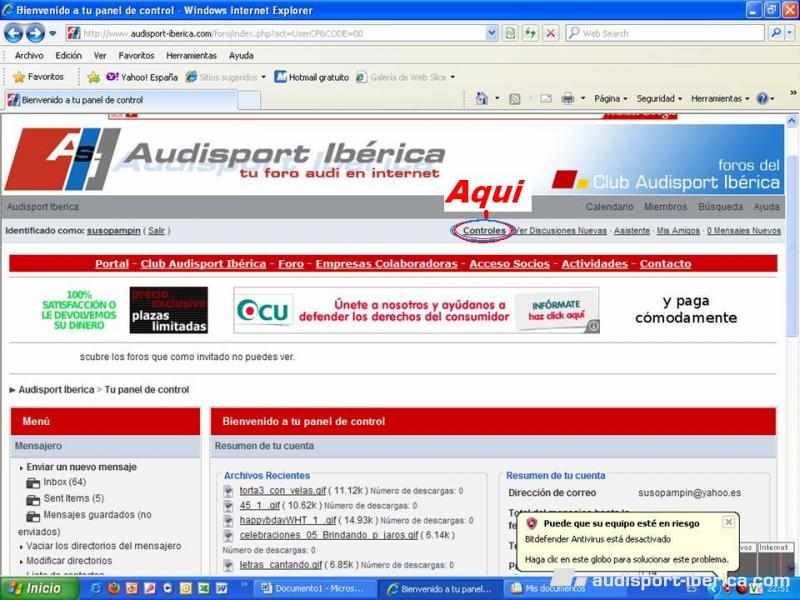Open the search provider dropdown arrow
Image resolution: width=800 pixels, height=600 pixels.
tap(789, 34)
